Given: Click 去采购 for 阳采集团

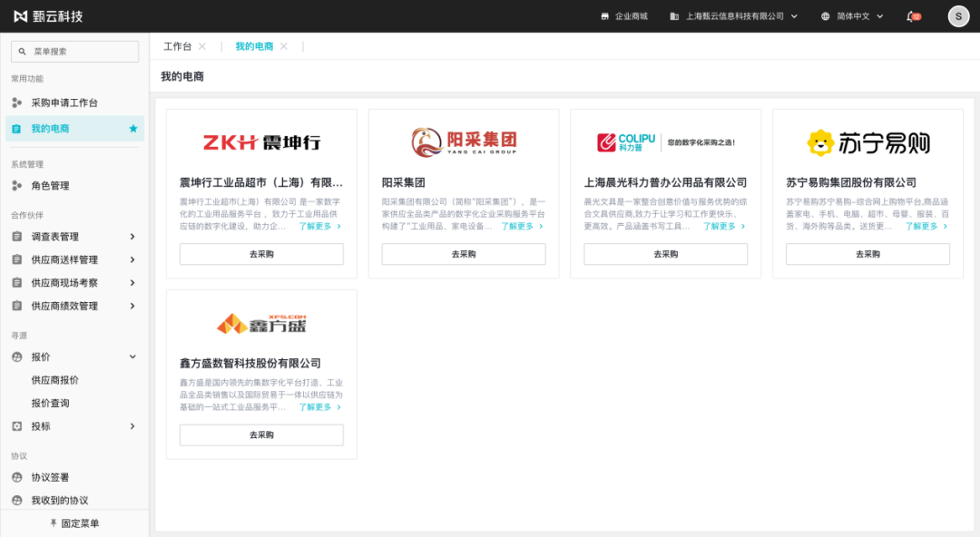Looking at the screenshot, I should 464,254.
